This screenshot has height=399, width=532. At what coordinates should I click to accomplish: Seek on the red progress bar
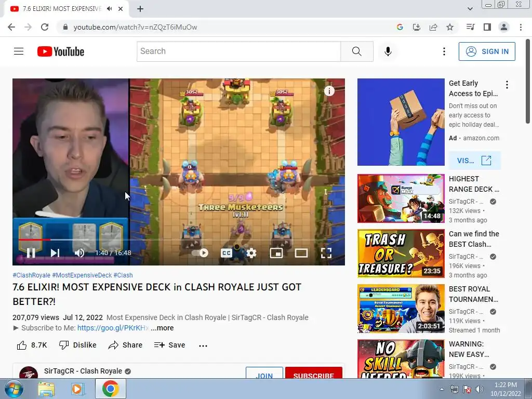coord(34,240)
